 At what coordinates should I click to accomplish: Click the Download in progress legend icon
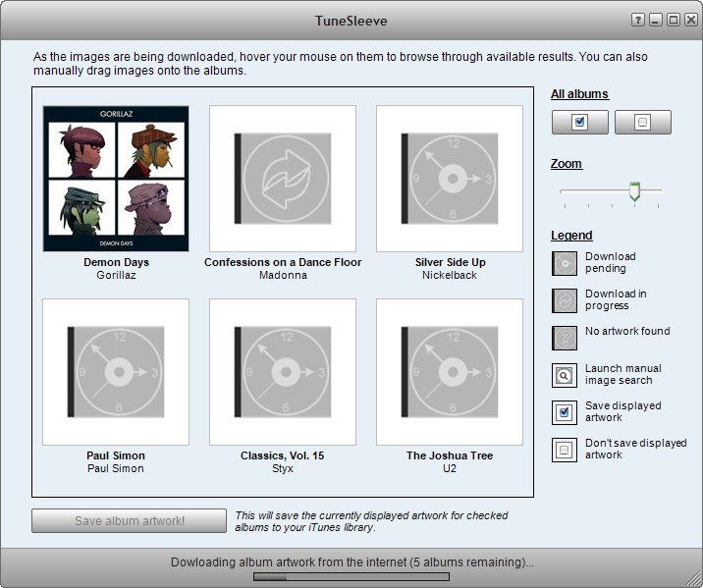pos(565,300)
